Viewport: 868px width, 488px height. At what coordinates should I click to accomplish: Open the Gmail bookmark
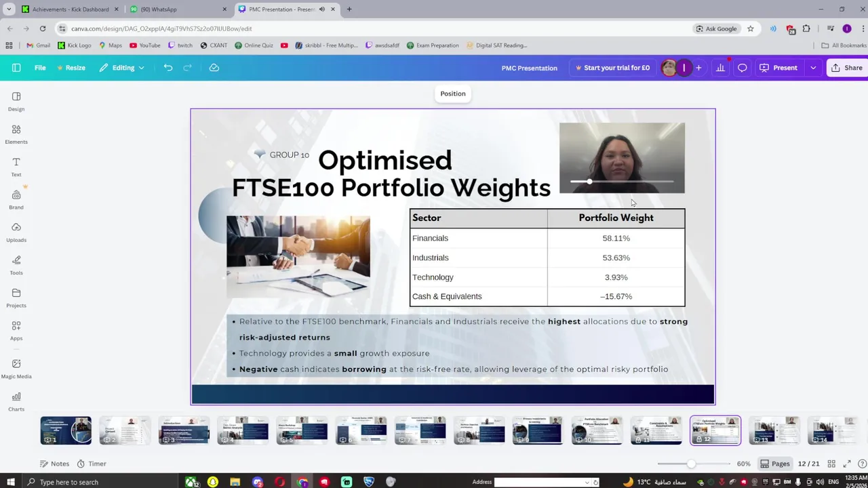pos(38,45)
